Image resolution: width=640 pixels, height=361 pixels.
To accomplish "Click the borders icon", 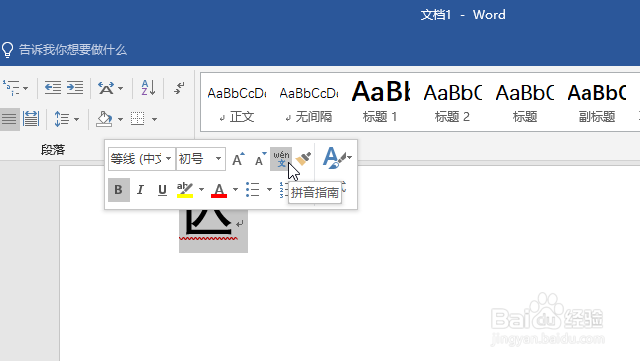I will point(138,119).
